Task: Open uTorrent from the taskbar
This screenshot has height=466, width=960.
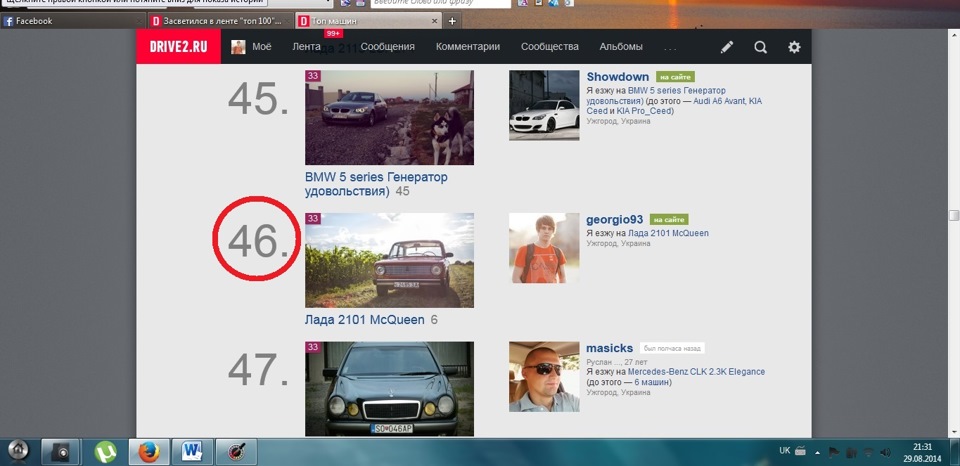Action: pyautogui.click(x=105, y=453)
